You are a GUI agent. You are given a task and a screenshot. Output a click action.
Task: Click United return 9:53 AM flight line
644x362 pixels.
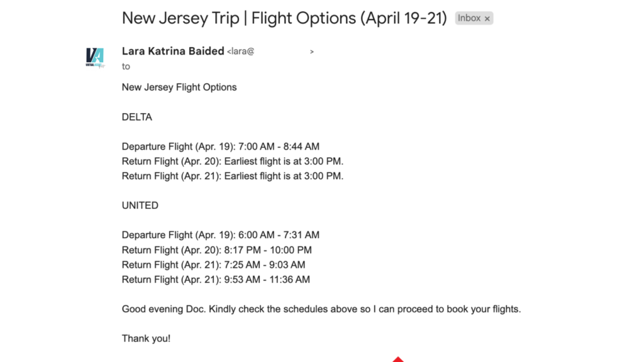(x=216, y=280)
